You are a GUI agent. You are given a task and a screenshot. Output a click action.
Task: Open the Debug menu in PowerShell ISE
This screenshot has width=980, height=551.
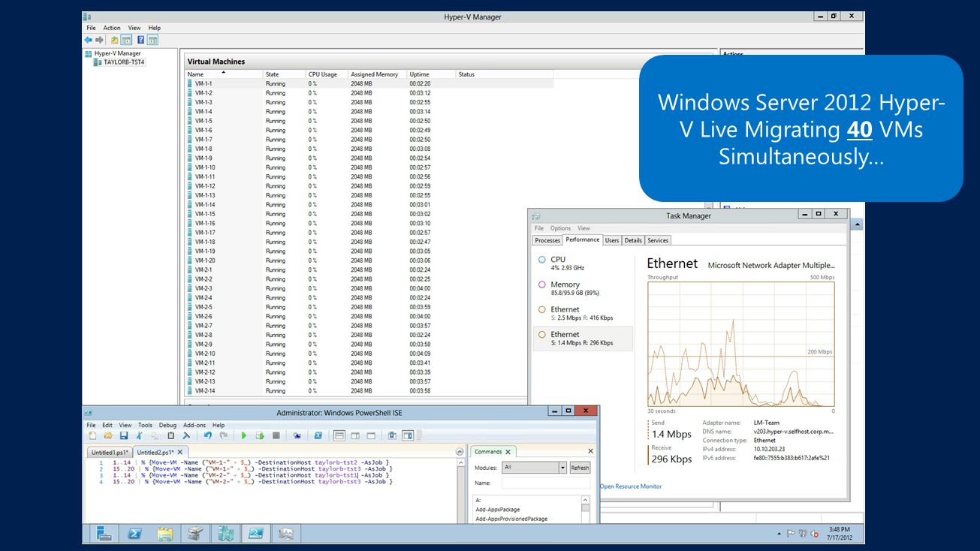tap(167, 425)
